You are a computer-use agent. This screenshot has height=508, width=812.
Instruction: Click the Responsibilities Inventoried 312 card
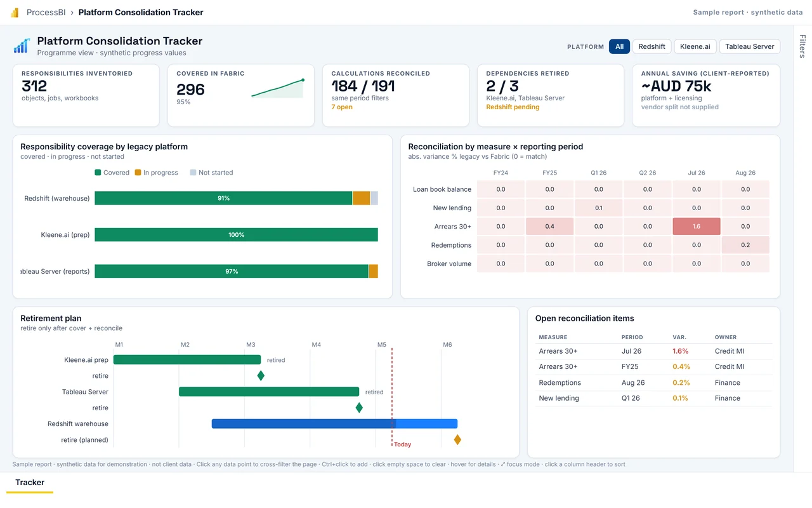[86, 95]
